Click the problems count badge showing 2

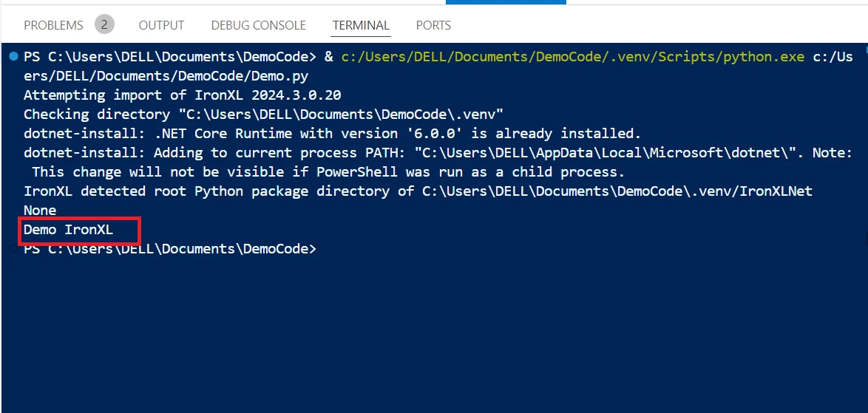pos(104,24)
